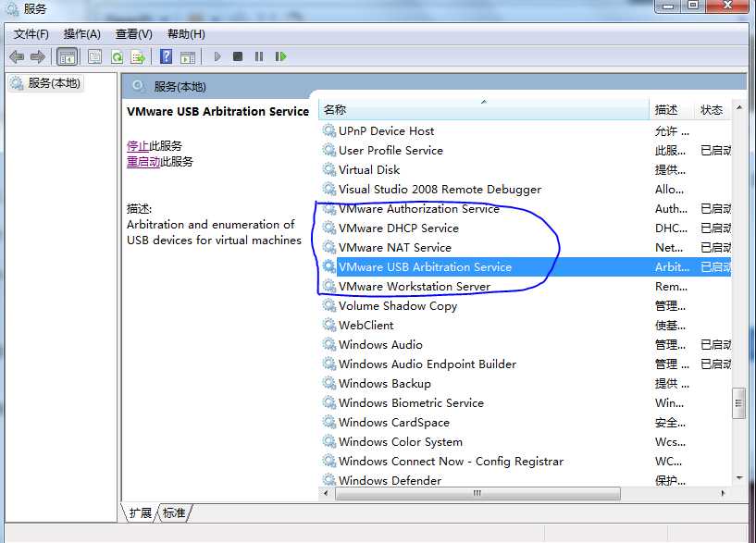Select the Windows CardSpace service
Screen dimensions: 756x543
pyautogui.click(x=525, y=423)
